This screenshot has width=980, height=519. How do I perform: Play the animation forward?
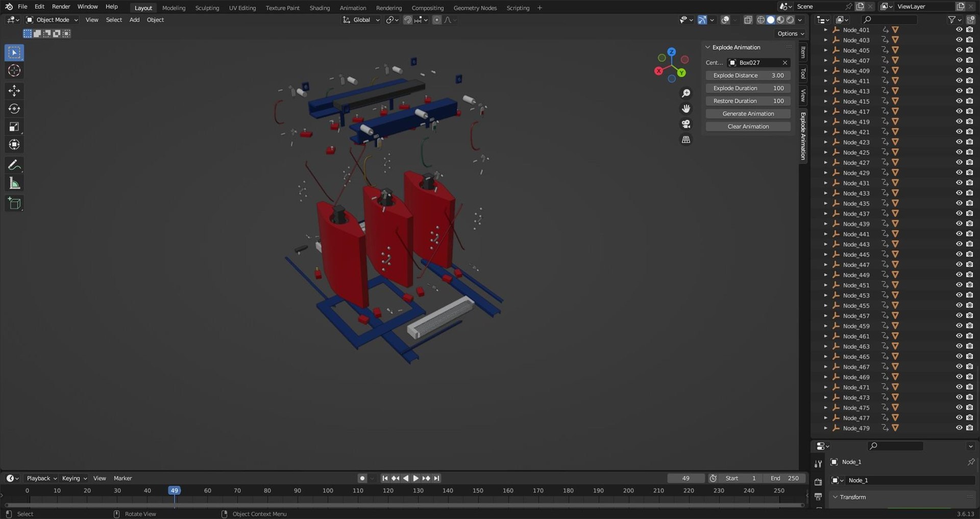click(x=415, y=478)
